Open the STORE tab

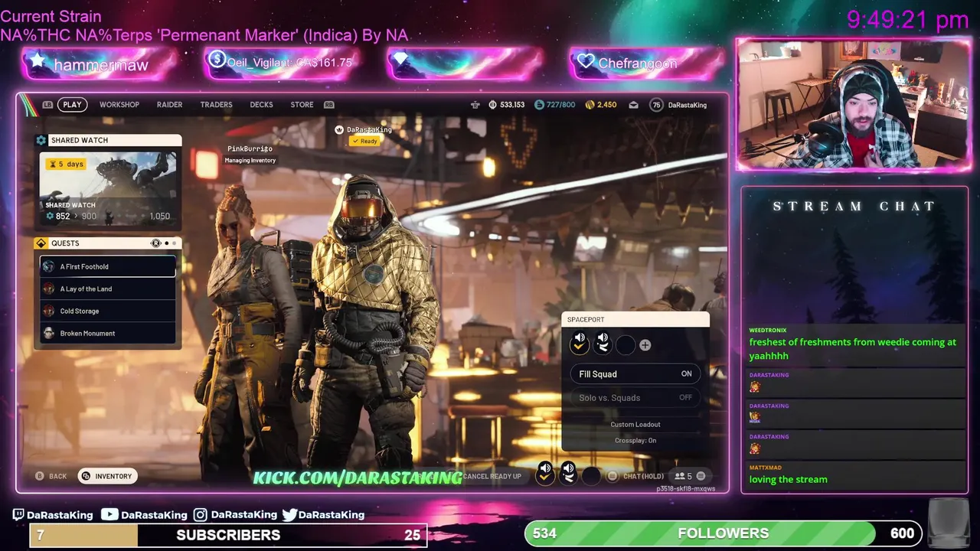coord(302,105)
